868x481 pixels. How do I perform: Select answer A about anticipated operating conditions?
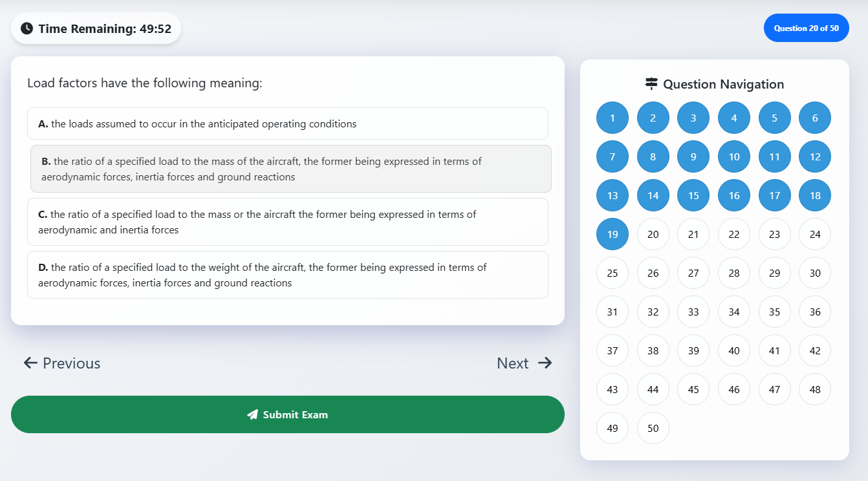[x=287, y=123]
